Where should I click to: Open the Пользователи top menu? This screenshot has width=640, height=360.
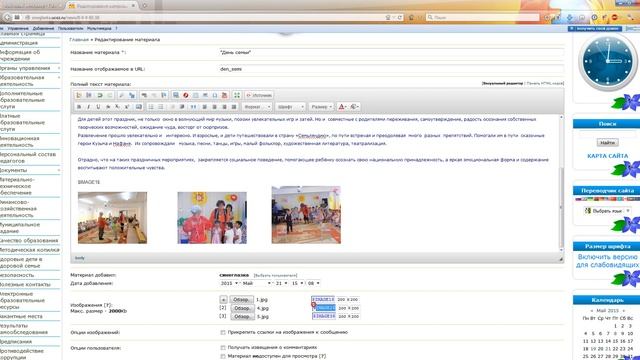(x=71, y=29)
